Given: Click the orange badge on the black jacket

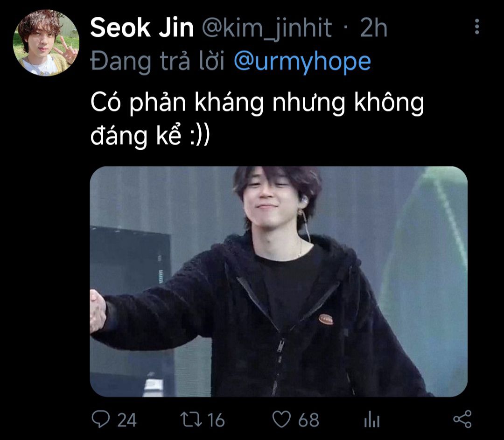Looking at the screenshot, I should click(326, 319).
